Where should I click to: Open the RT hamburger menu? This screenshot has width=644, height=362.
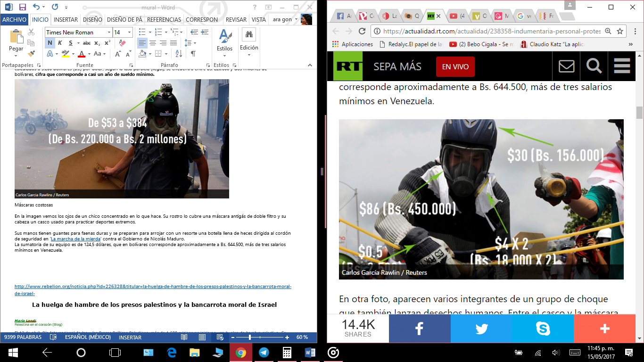point(622,66)
